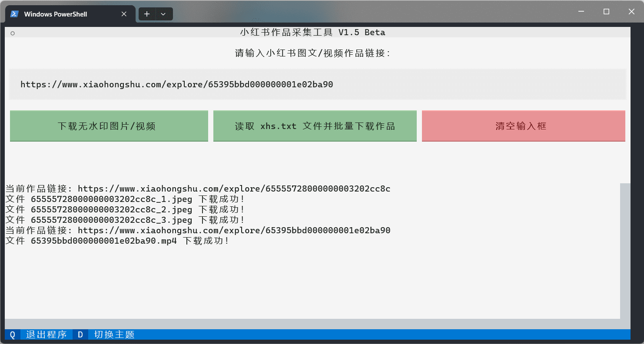Screen dimensions: 644x344
Task: Click 下载无水印图片/视频 download button
Action: coord(109,126)
